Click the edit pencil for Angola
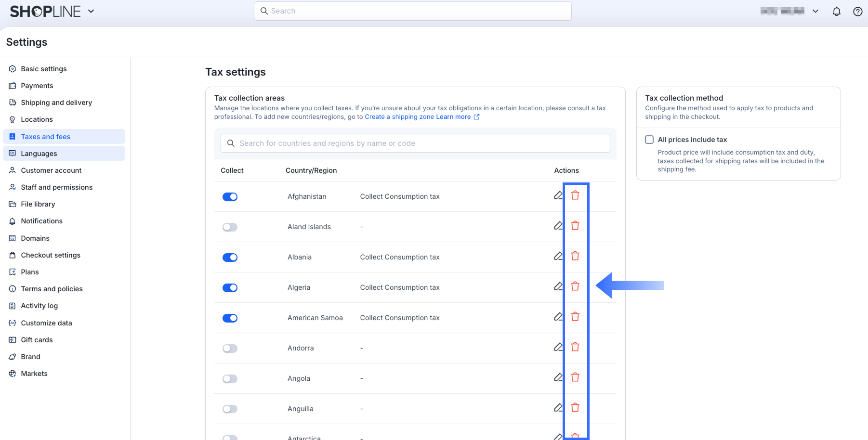 tap(558, 377)
